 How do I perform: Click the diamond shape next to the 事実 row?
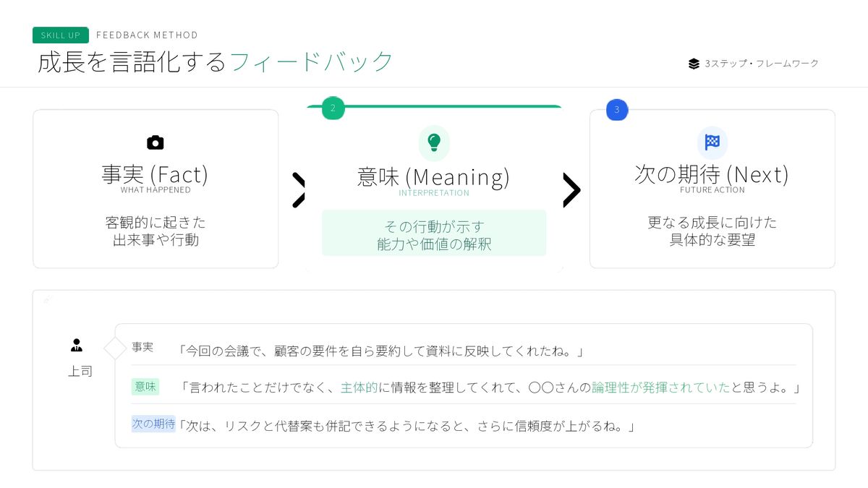pyautogui.click(x=115, y=348)
